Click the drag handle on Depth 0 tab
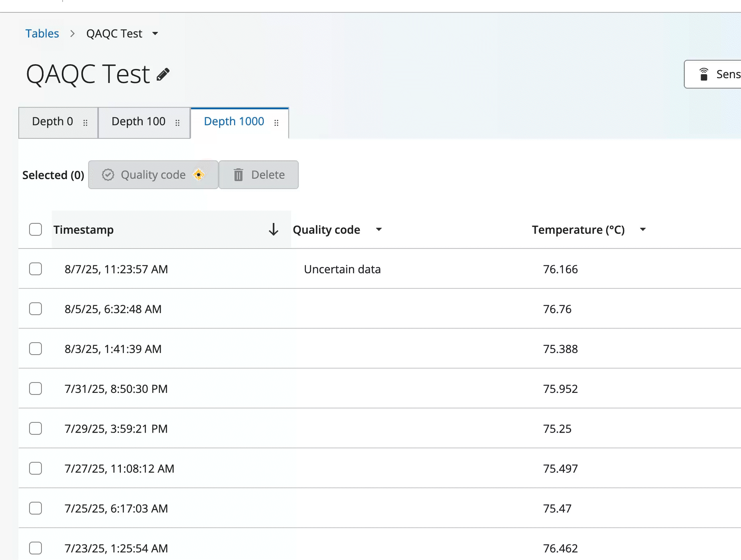Screen dimensions: 741x560 [85, 122]
